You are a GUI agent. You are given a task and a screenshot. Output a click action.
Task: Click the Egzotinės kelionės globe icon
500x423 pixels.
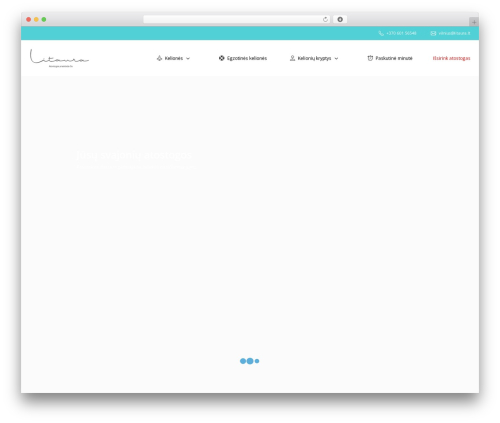pos(222,58)
